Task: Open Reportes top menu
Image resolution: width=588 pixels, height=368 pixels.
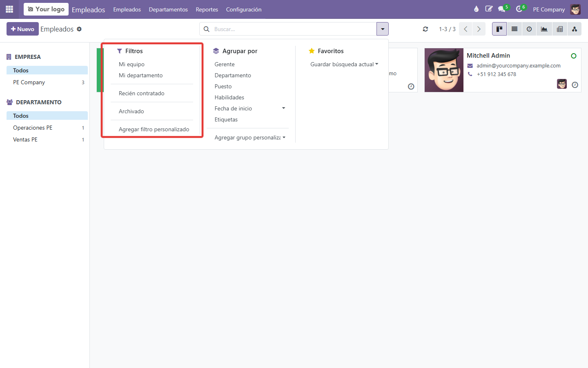Action: (x=207, y=9)
